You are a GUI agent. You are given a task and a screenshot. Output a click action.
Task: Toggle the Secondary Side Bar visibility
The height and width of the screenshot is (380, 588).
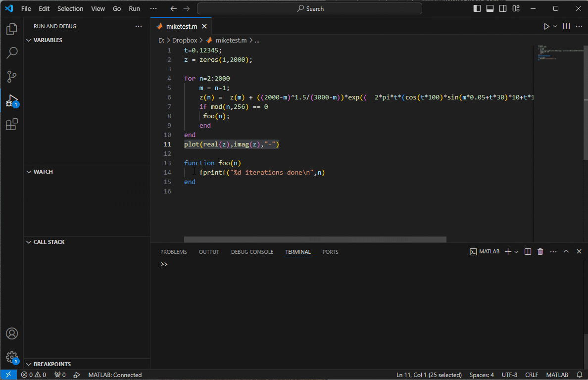pos(503,8)
